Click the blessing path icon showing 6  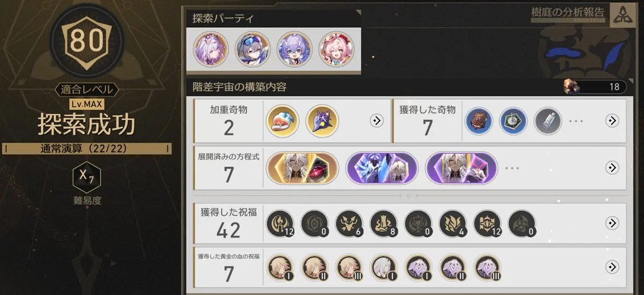[349, 223]
